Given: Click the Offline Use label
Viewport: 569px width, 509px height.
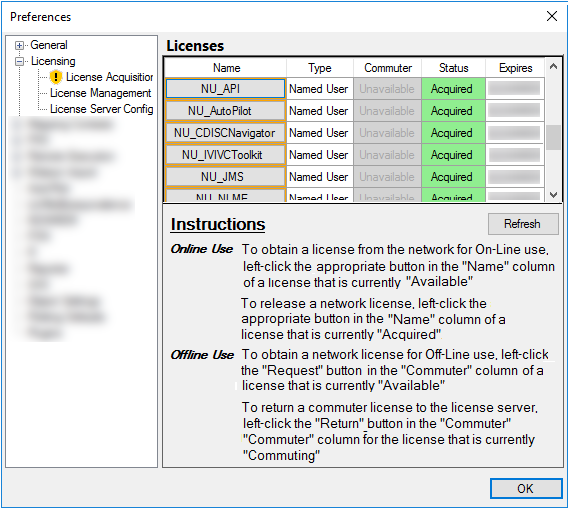Looking at the screenshot, I should [202, 354].
